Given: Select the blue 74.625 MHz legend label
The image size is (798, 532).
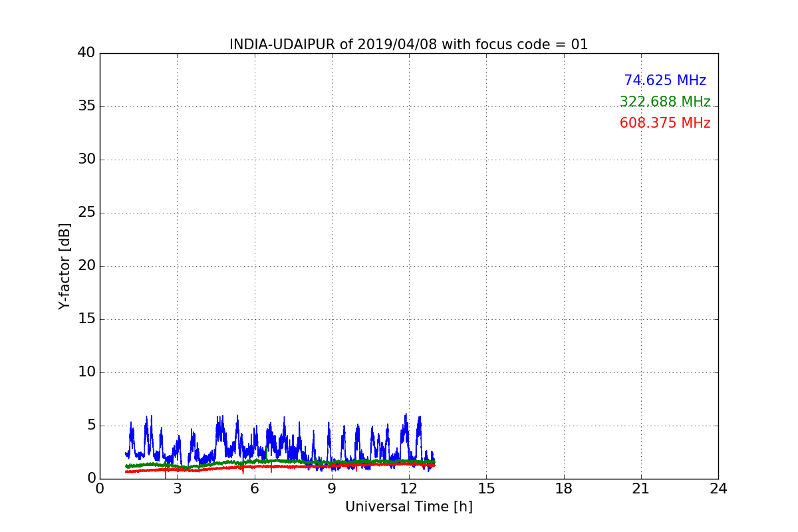Looking at the screenshot, I should coord(664,80).
